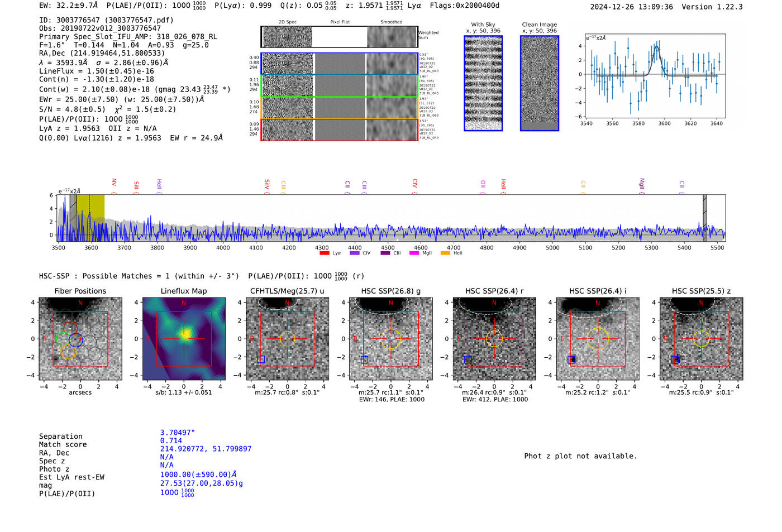Select the orange-bordered fiber cutout row
This screenshot has width=782, height=532.
point(339,108)
